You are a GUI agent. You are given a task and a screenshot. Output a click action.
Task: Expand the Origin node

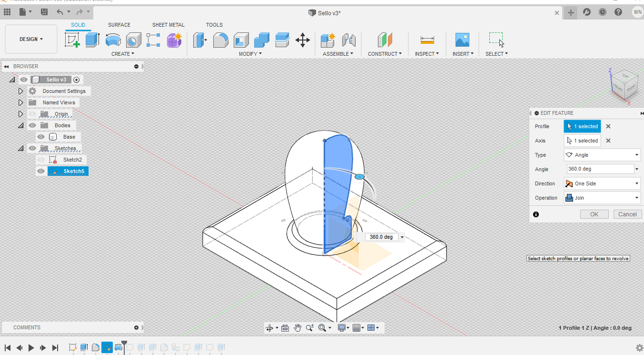click(x=20, y=114)
